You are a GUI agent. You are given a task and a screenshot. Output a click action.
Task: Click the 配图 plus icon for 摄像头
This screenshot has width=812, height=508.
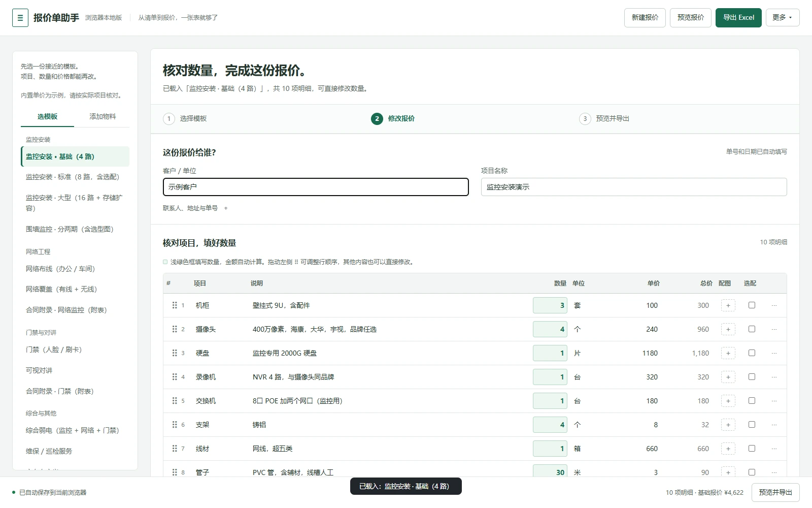pyautogui.click(x=728, y=329)
